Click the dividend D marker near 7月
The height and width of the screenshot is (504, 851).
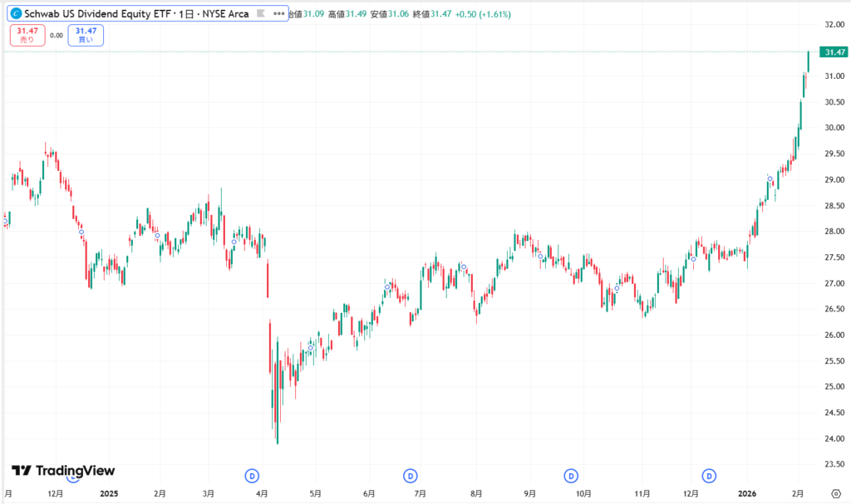(410, 476)
